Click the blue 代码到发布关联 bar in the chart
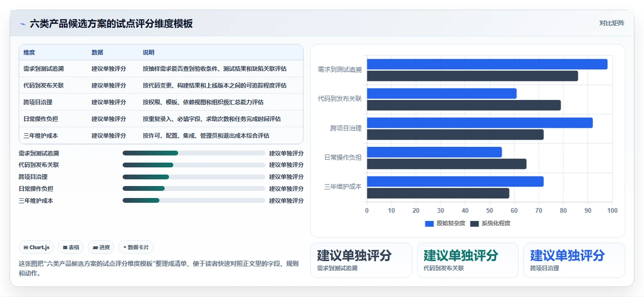This screenshot has width=644, height=297. [442, 93]
